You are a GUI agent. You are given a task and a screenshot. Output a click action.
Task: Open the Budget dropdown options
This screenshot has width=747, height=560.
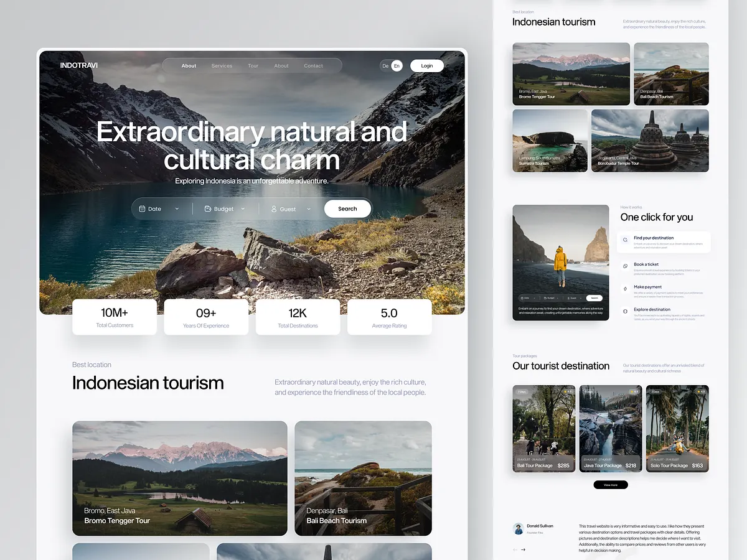pos(243,208)
